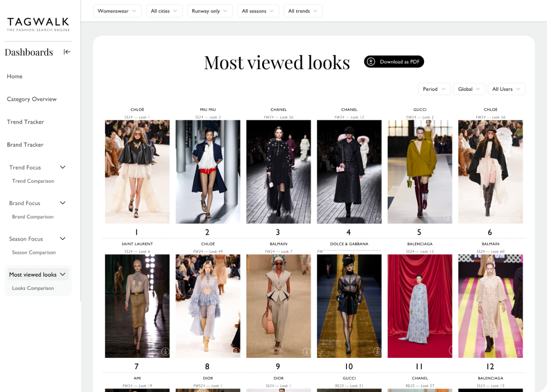Open rank 1 Chloé SS24 look image

(x=137, y=172)
